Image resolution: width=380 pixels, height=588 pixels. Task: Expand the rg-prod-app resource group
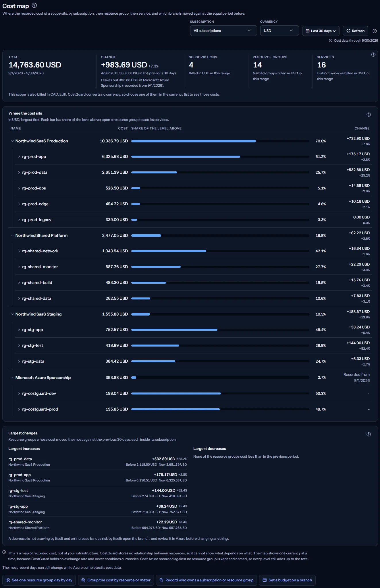(x=19, y=157)
